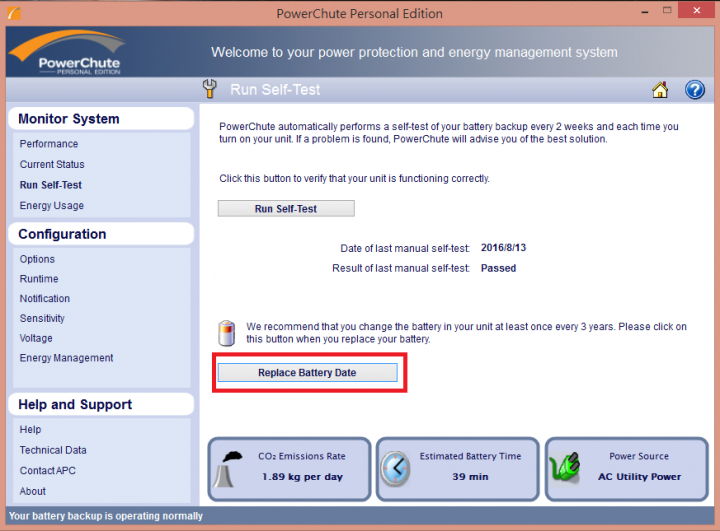Minimize the PowerChute window

[x=645, y=11]
